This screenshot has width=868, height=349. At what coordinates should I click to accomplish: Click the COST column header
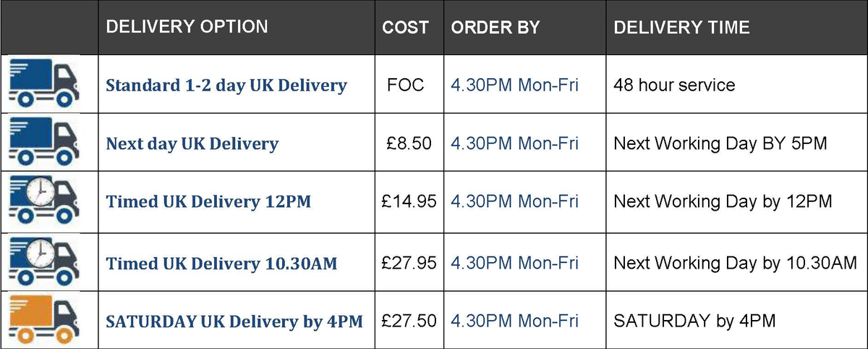(x=405, y=28)
